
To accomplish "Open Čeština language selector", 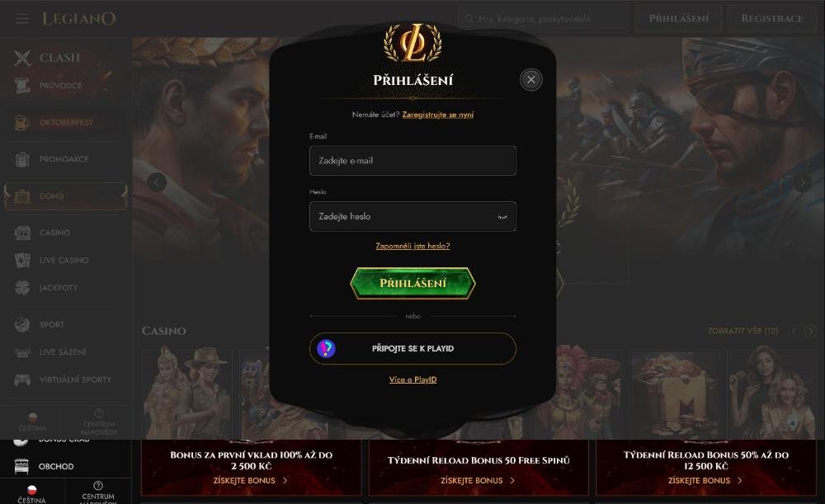I will [x=31, y=495].
